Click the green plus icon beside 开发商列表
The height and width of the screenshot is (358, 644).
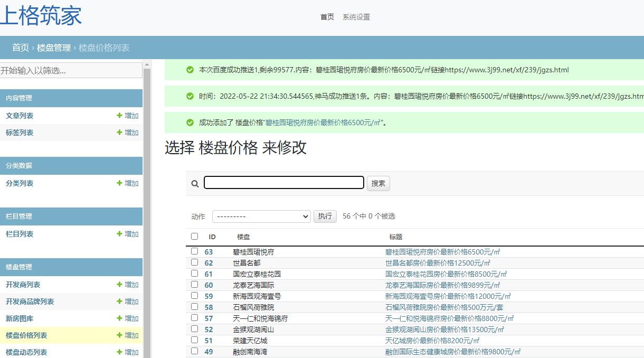120,285
